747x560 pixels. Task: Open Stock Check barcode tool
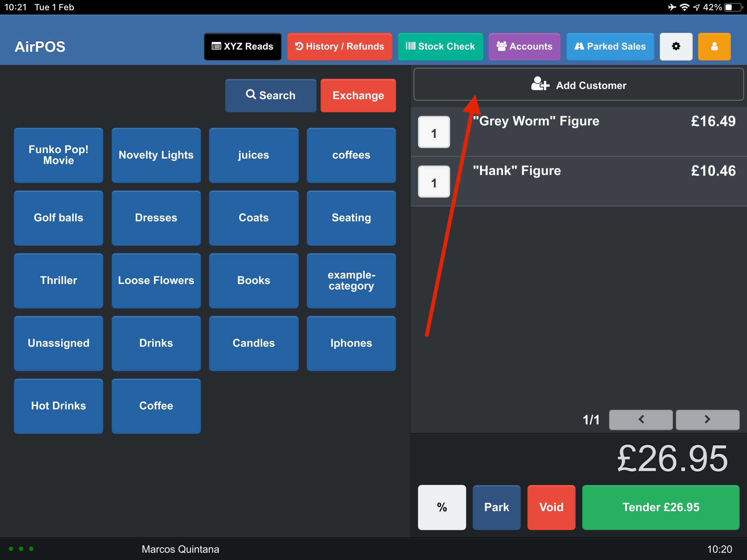tap(440, 46)
